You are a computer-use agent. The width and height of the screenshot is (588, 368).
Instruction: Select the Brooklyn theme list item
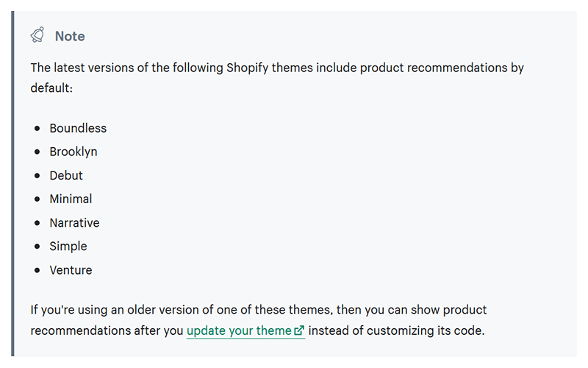coord(73,152)
